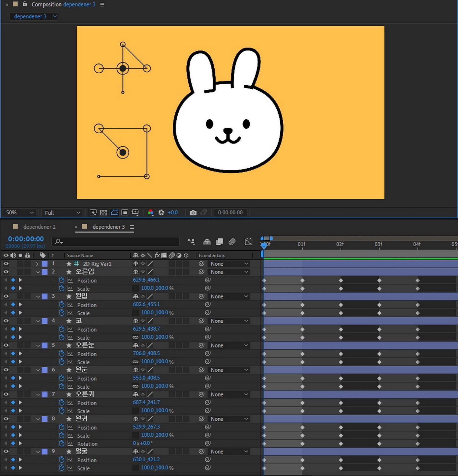
Task: Open the Composition panel menu
Action: coord(102,5)
